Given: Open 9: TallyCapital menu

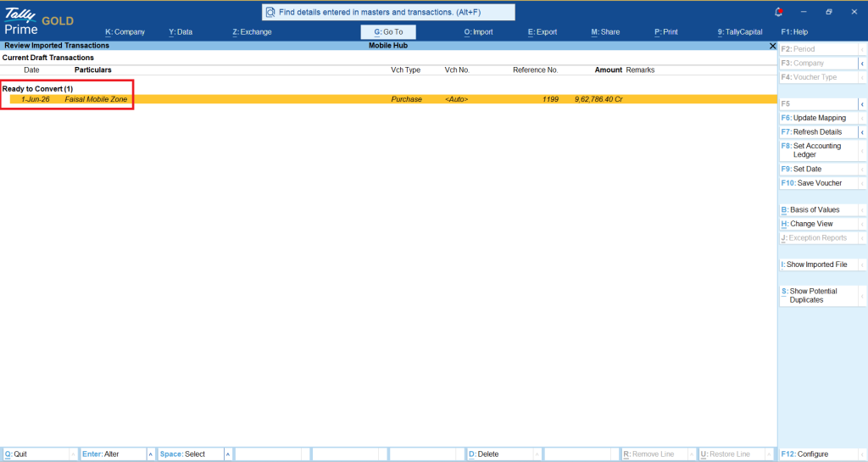Looking at the screenshot, I should [740, 32].
